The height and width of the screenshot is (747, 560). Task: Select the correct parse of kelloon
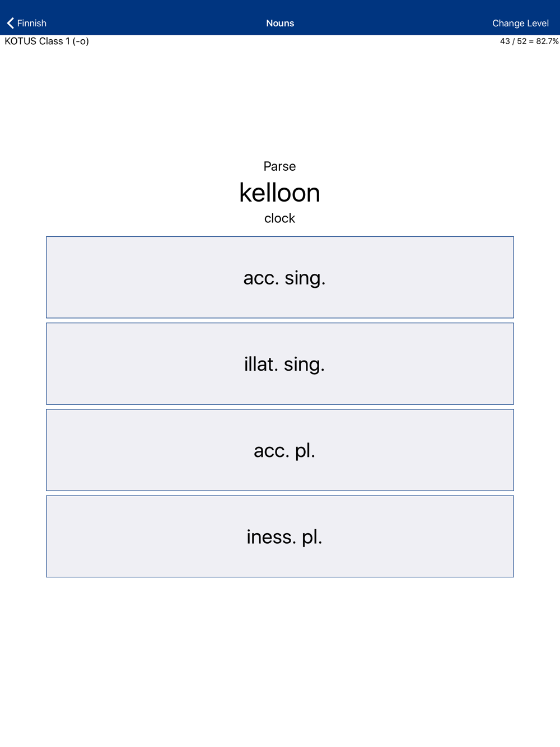click(280, 363)
